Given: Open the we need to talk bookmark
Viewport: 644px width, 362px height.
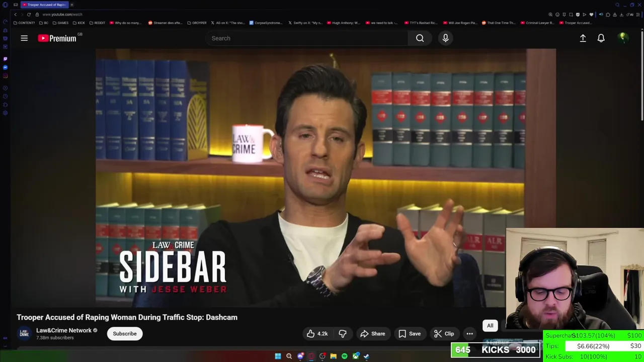Looking at the screenshot, I should [381, 23].
